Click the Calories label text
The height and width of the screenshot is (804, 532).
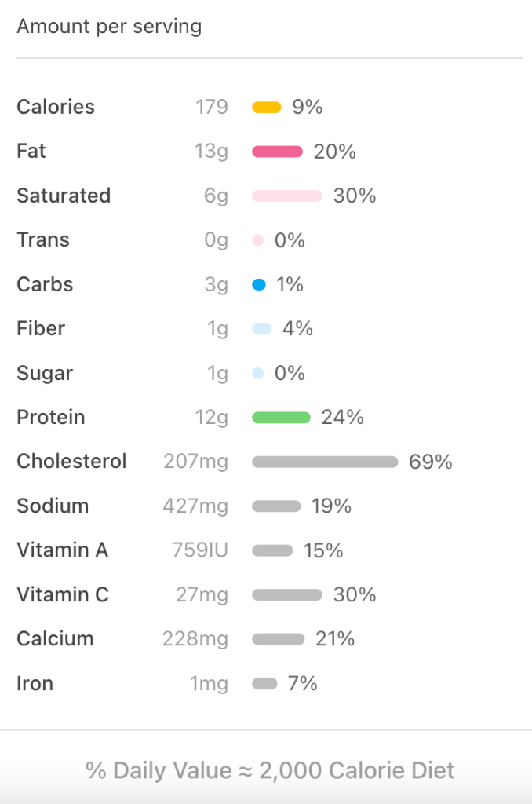click(x=56, y=107)
